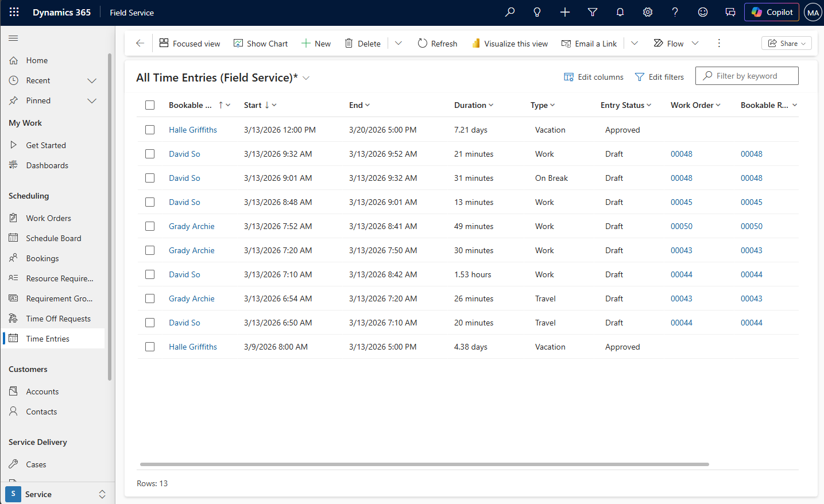
Task: Toggle the select-all checkbox in the header
Action: click(150, 105)
